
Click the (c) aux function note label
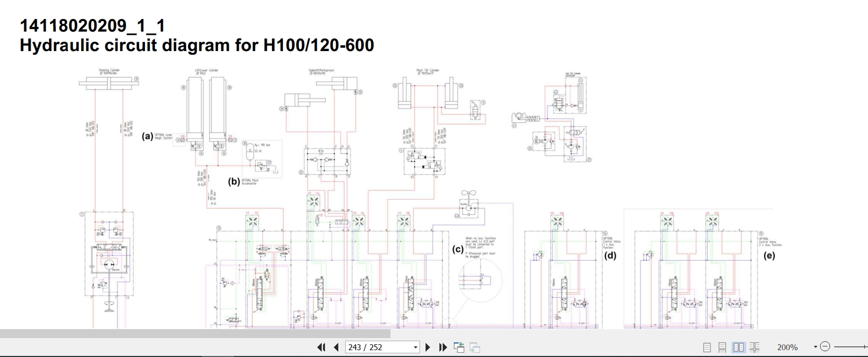[x=458, y=249]
